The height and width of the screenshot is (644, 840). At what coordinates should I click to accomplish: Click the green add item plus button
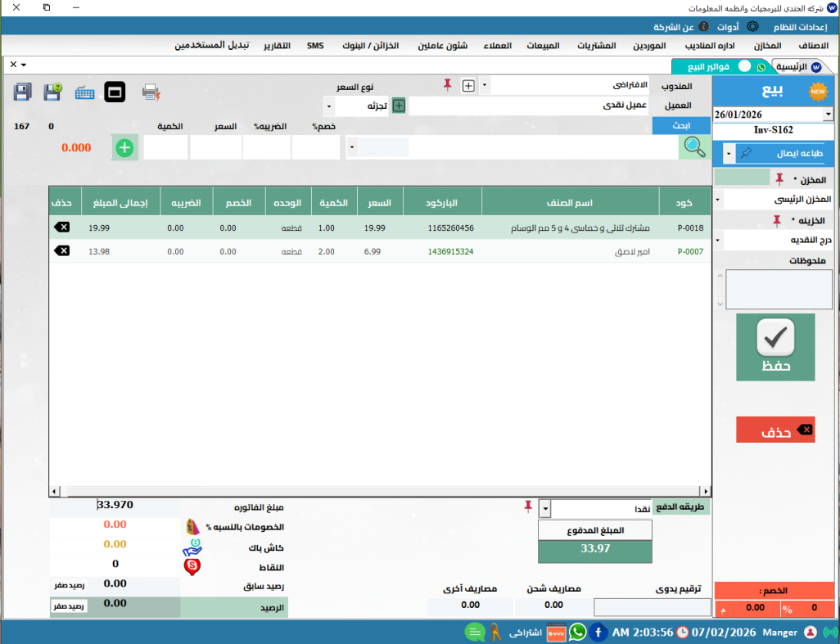[124, 148]
